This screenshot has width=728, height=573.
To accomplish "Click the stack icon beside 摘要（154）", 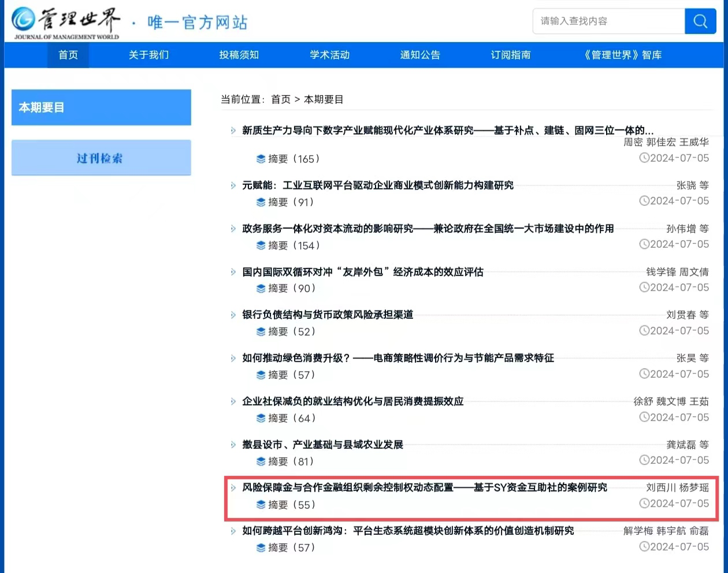I will [261, 245].
